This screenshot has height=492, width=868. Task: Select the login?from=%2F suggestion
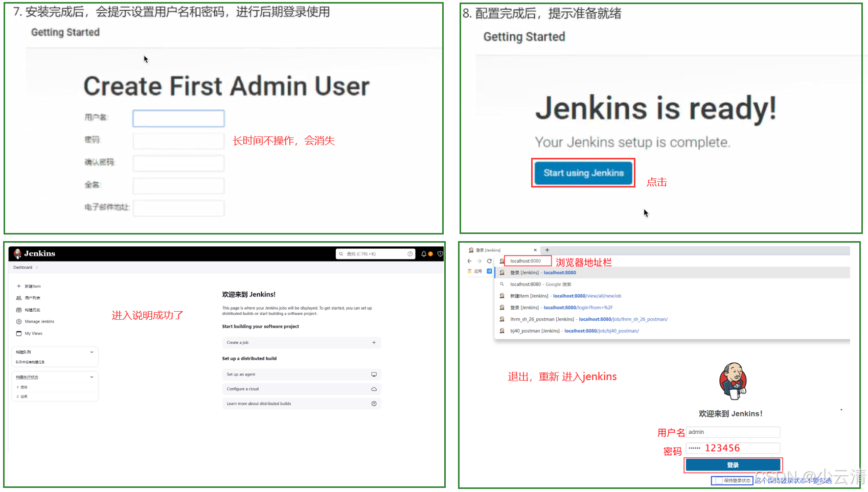[672, 308]
